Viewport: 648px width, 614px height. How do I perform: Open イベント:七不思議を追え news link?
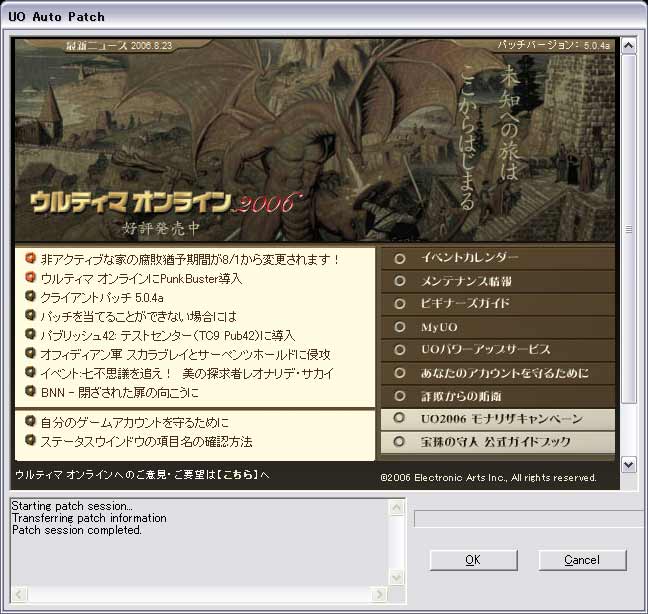[x=187, y=374]
